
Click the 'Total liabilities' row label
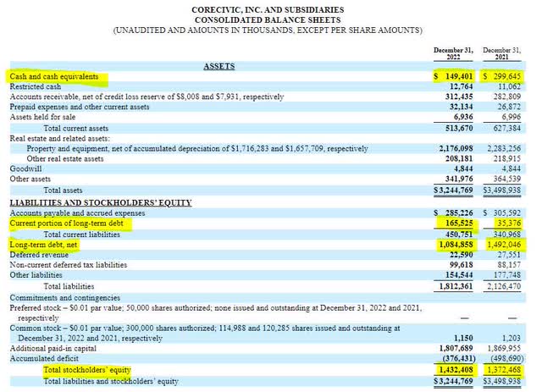click(69, 286)
